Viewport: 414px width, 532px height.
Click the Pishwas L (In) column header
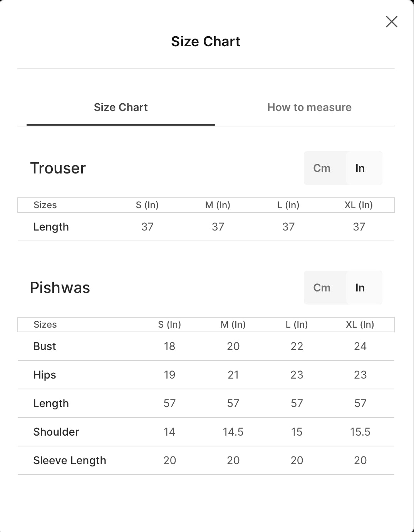click(x=297, y=325)
